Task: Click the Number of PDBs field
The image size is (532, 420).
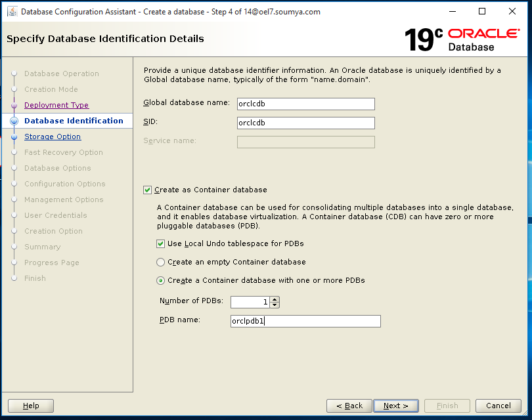Action: 250,302
